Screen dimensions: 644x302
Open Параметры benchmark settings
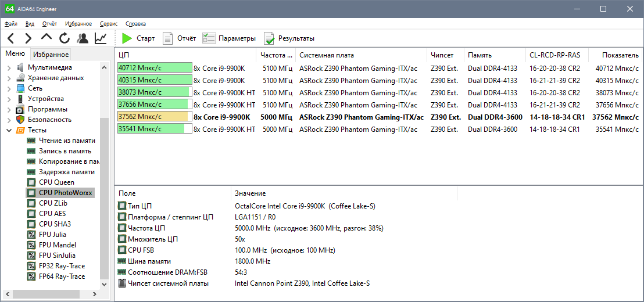click(229, 38)
